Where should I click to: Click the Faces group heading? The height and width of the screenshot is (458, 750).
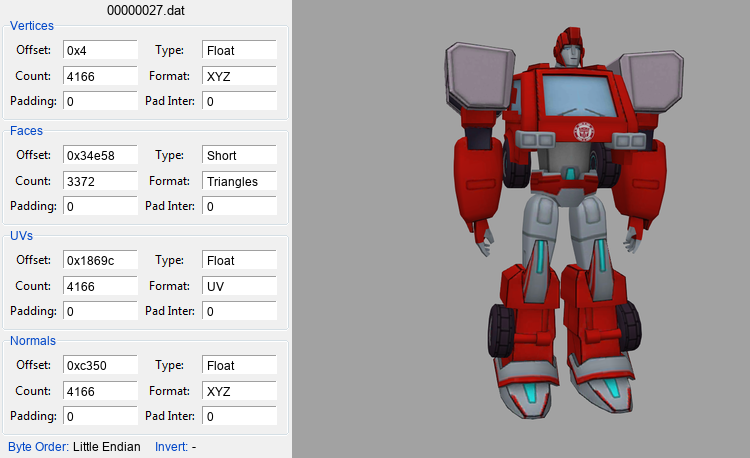coord(26,131)
